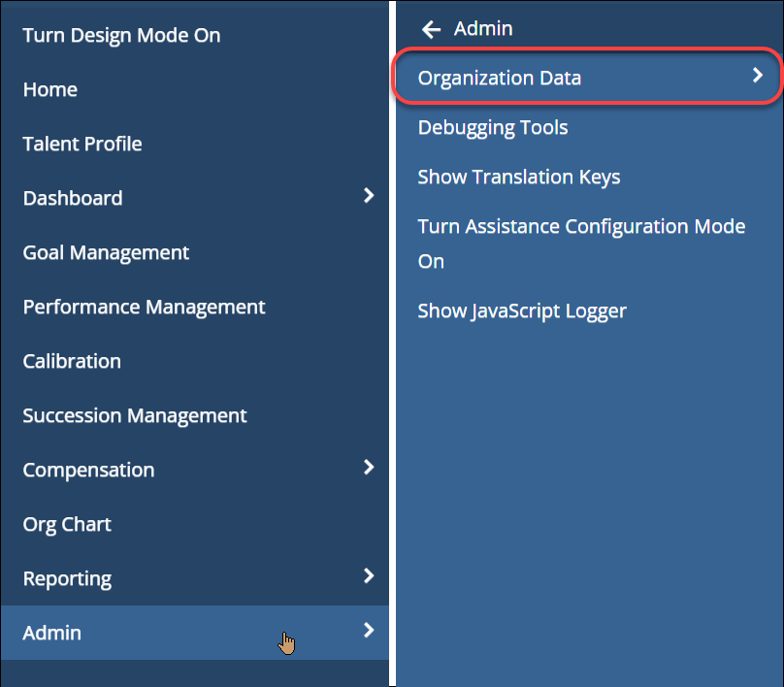Turn Assistance Configuration Mode On

point(581,244)
